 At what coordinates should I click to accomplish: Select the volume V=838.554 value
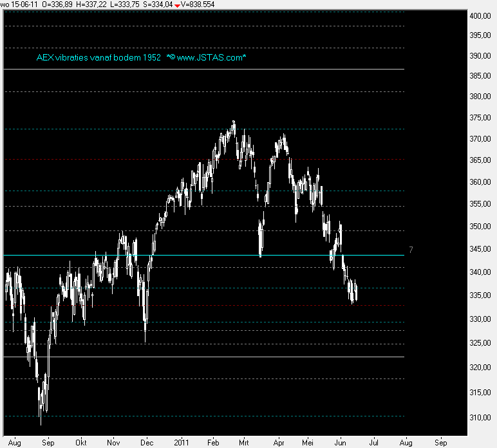point(198,5)
